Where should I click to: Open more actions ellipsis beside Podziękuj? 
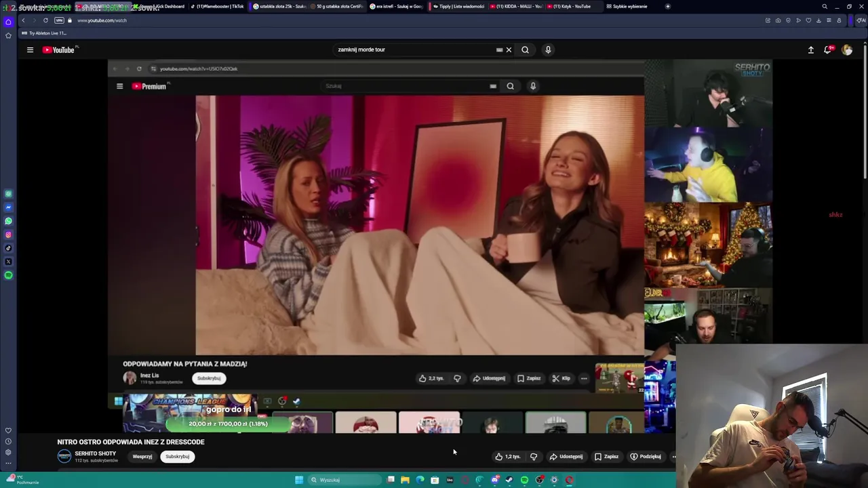pyautogui.click(x=673, y=457)
